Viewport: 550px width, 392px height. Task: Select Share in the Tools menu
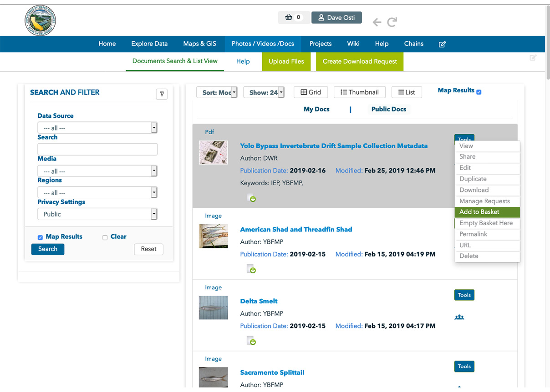click(487, 157)
